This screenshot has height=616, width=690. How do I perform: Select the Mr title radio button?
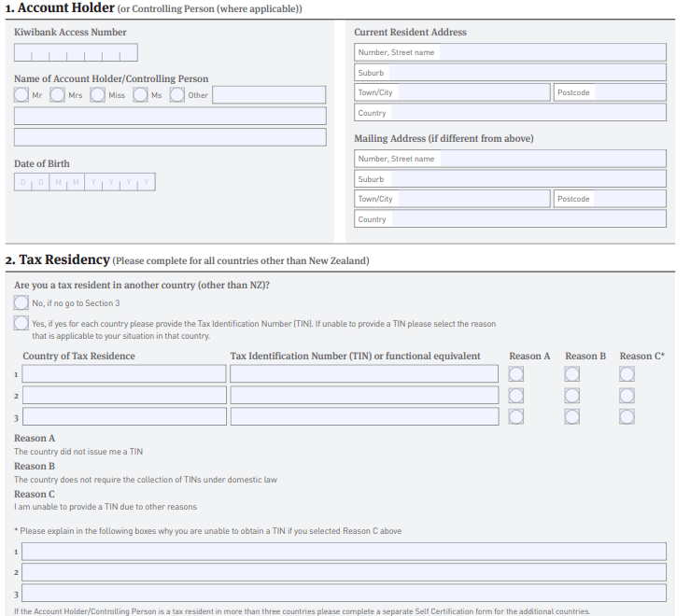tap(21, 94)
